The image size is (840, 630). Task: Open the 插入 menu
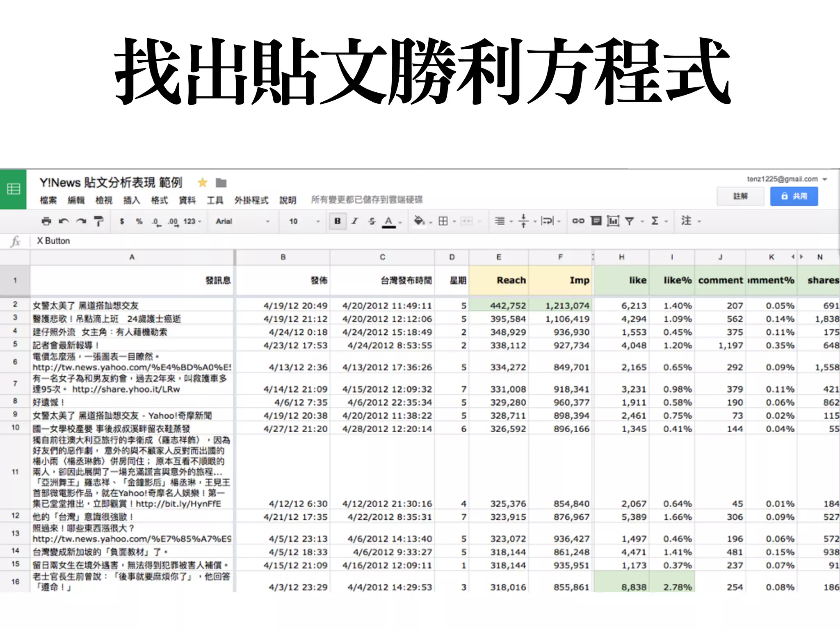point(132,200)
